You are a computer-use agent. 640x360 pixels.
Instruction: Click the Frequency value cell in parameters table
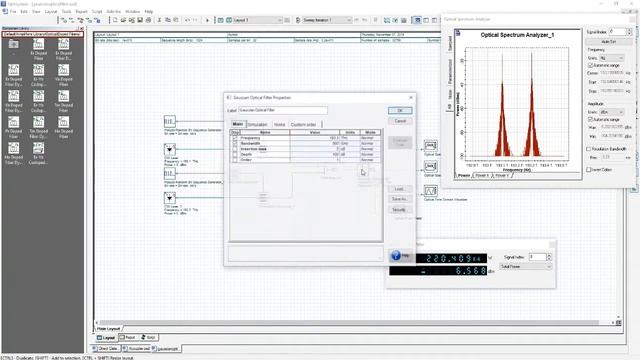(315, 138)
